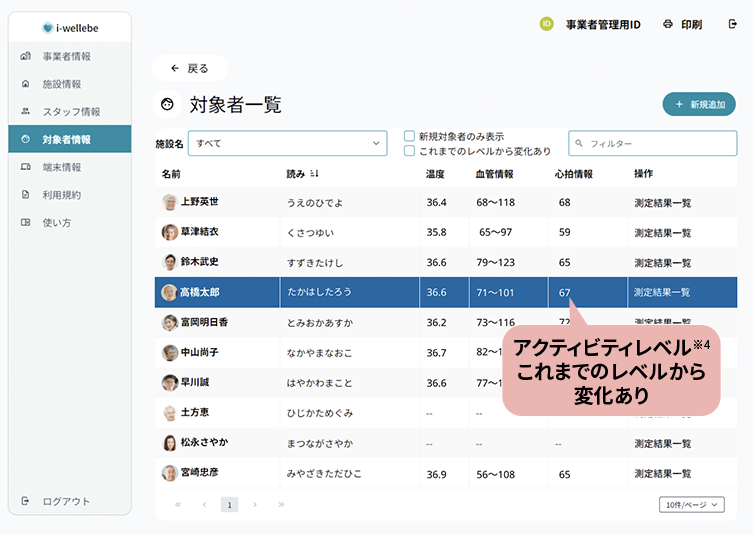
Task: Click the 読み sort order icon
Action: 314,173
